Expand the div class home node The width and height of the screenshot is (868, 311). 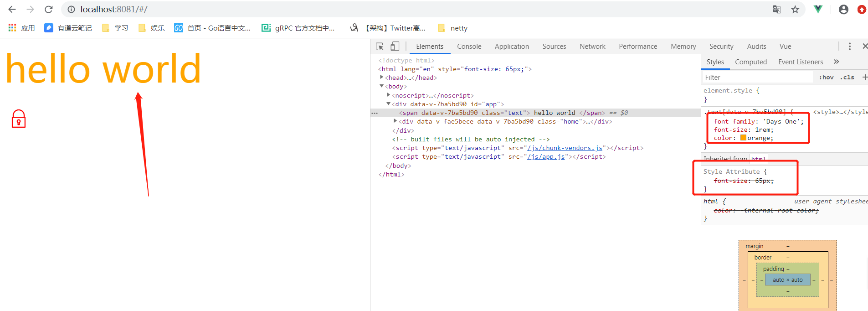[x=395, y=121]
